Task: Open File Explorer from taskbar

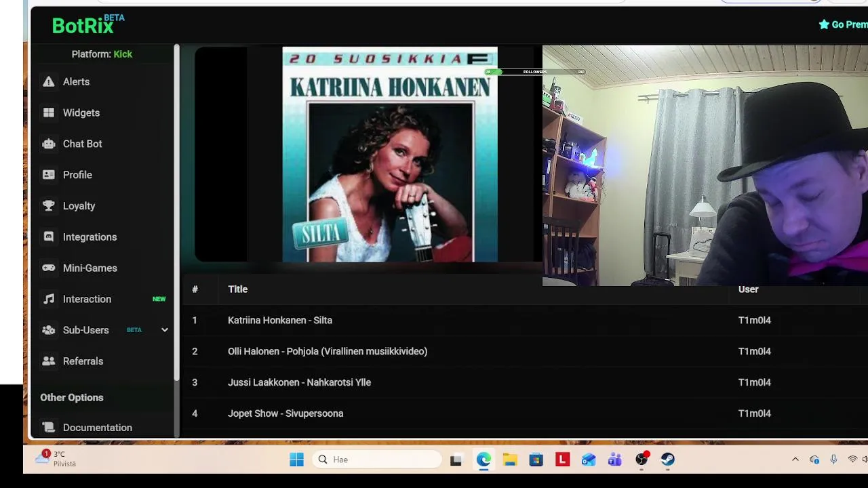Action: click(x=509, y=460)
